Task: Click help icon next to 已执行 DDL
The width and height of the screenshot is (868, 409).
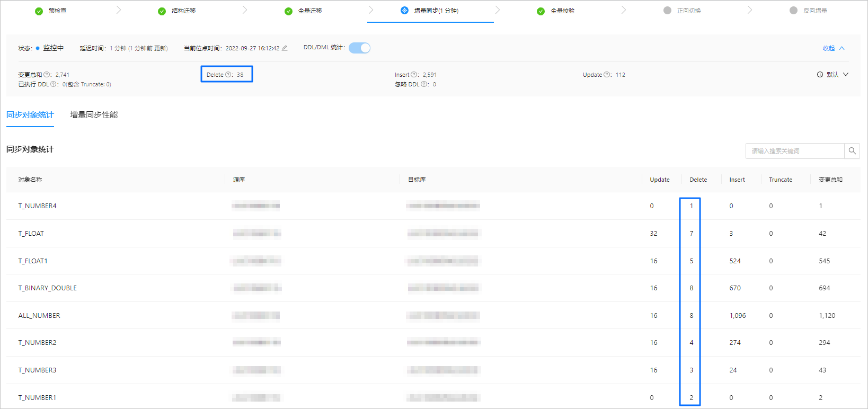Action: tap(54, 84)
